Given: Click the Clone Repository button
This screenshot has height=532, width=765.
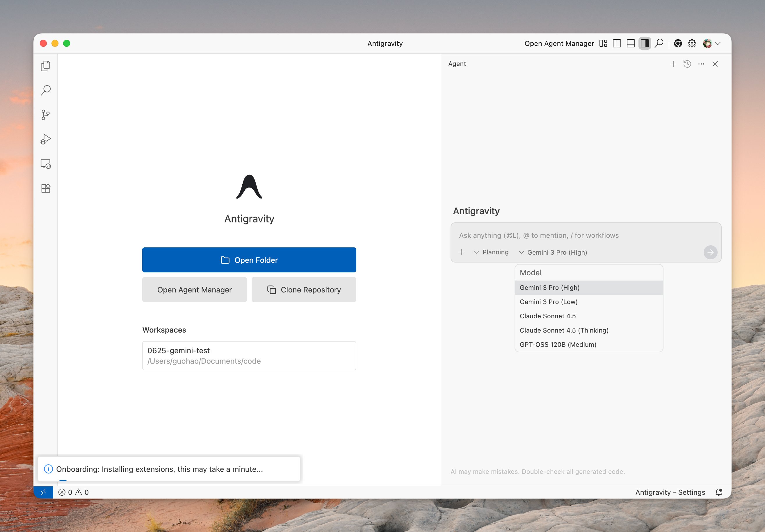Looking at the screenshot, I should coord(304,290).
